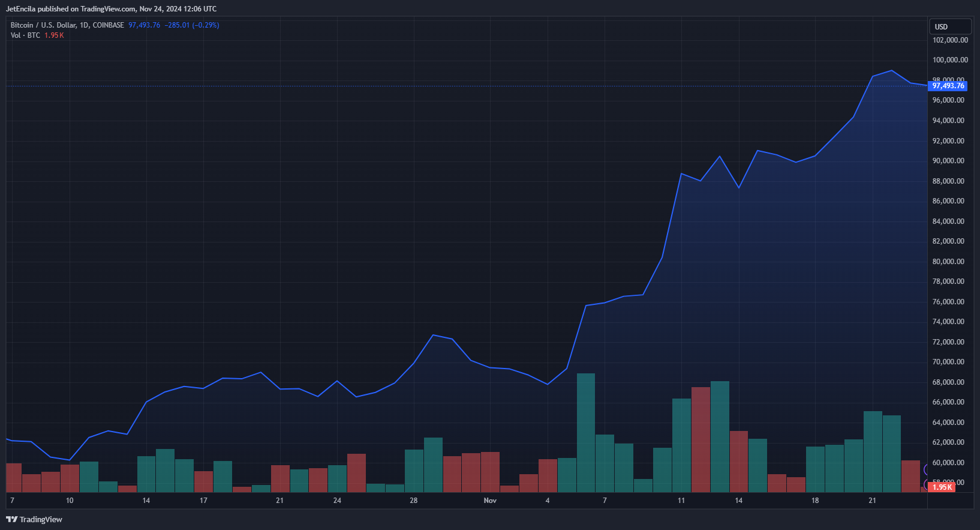This screenshot has height=530, width=980.
Task: Click the 88,000.00 price axis label
Action: point(948,181)
